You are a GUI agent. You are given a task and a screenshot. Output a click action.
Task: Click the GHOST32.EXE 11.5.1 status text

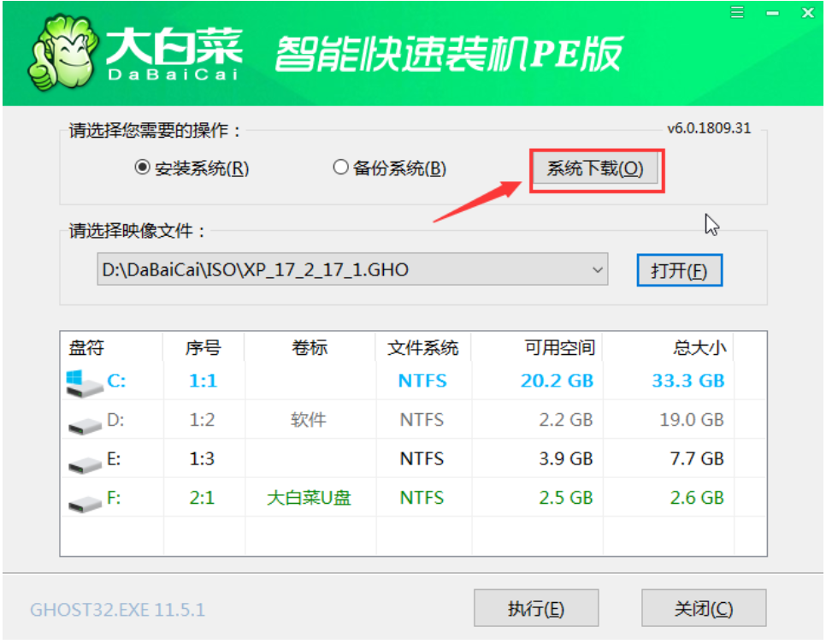[117, 610]
